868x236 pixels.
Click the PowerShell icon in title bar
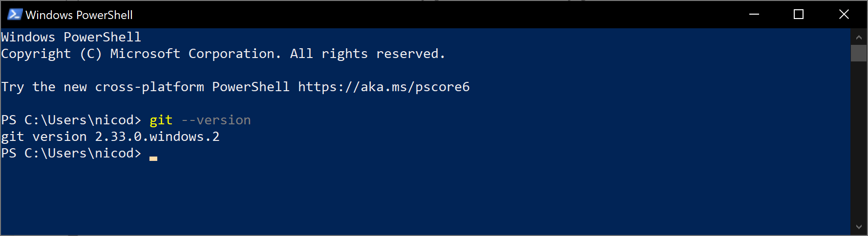(15, 15)
